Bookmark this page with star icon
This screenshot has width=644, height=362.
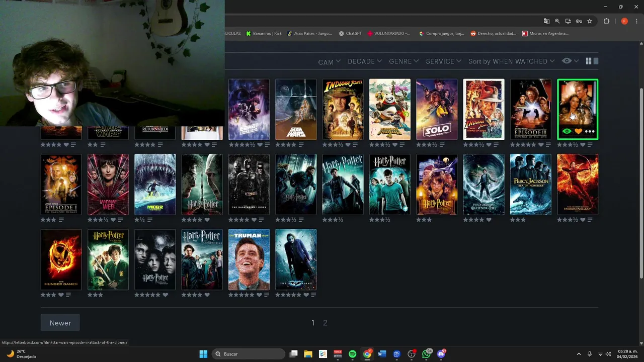(590, 21)
